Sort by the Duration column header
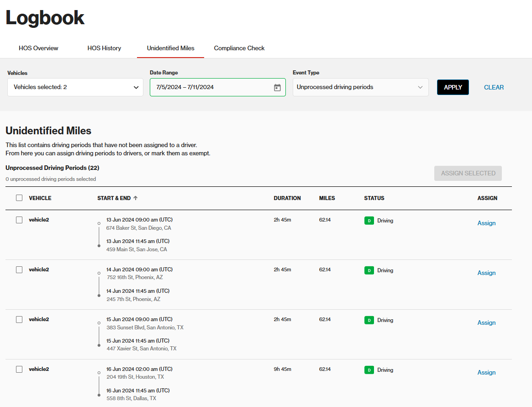This screenshot has height=407, width=532. (x=287, y=198)
